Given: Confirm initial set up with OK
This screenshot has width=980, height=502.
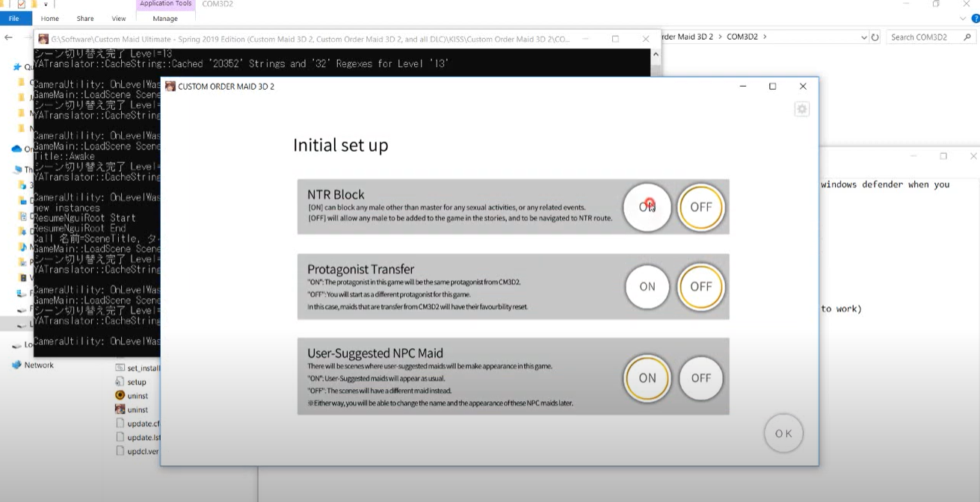Looking at the screenshot, I should coord(783,433).
